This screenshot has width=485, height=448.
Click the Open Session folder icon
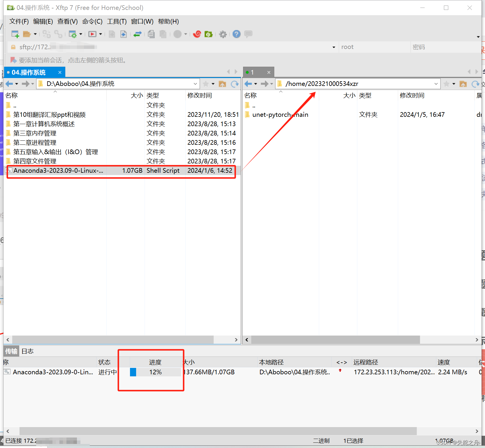pyautogui.click(x=27, y=34)
